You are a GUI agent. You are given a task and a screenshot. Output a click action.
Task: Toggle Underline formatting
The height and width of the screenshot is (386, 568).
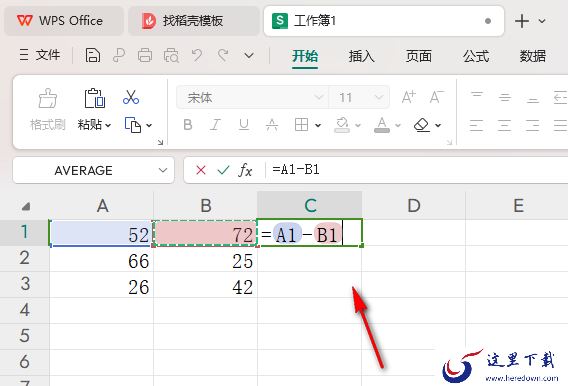(244, 125)
